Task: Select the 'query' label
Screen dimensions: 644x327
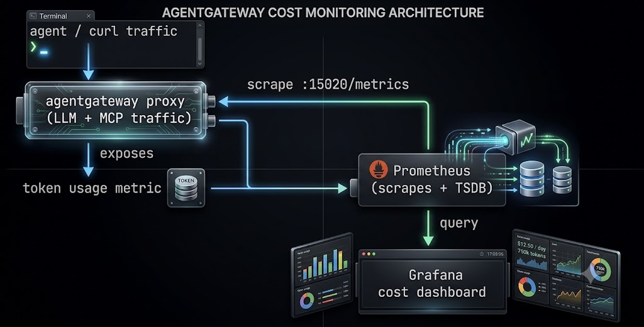Action: 458,223
